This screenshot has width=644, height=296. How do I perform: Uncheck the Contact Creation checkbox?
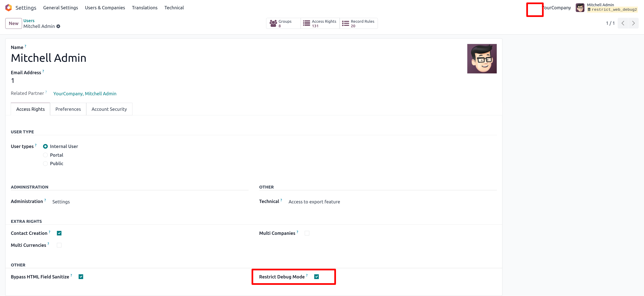59,233
